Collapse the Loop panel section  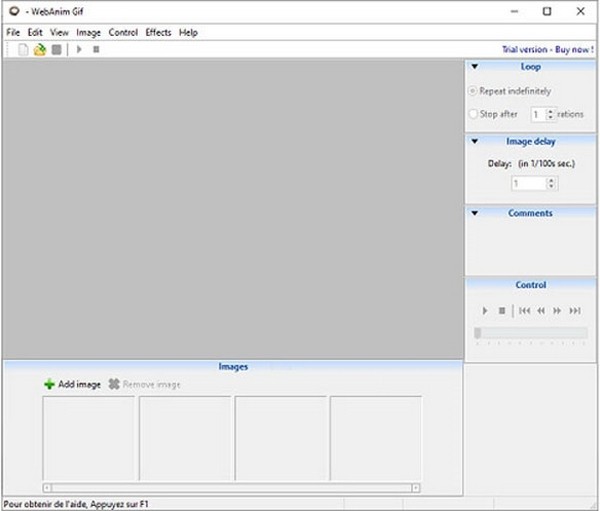point(474,67)
